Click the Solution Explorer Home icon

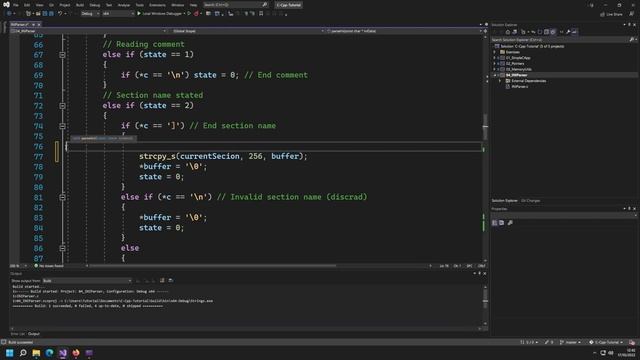point(508,32)
